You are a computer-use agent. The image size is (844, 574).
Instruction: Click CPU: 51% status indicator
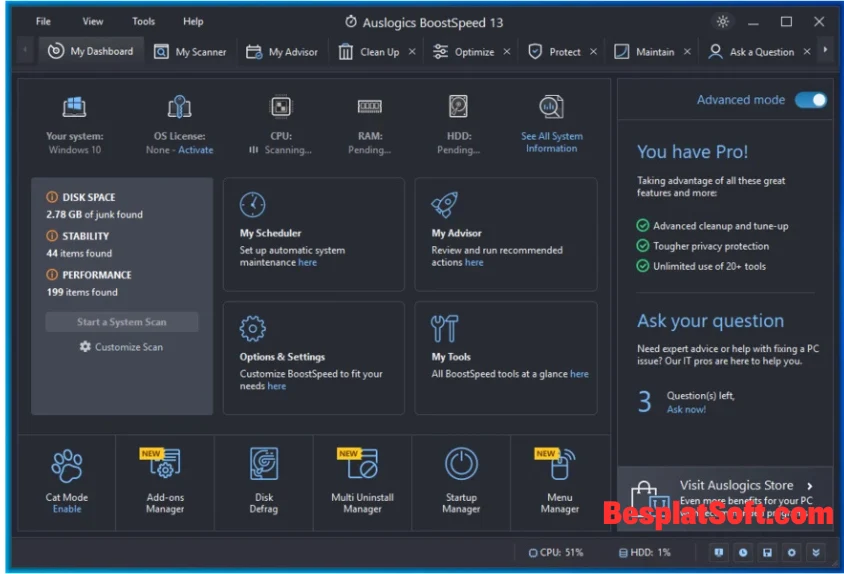coord(555,552)
